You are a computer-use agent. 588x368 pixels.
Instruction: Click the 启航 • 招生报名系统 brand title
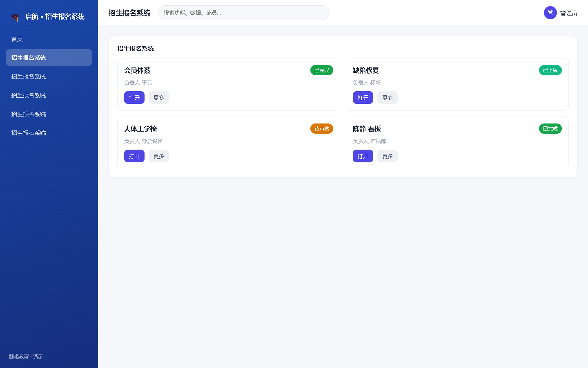coord(55,17)
